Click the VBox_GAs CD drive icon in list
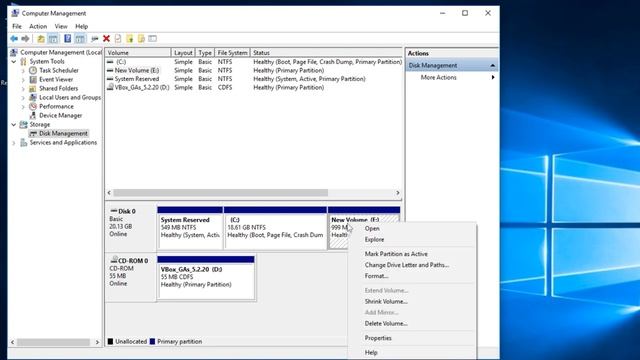 [x=110, y=87]
